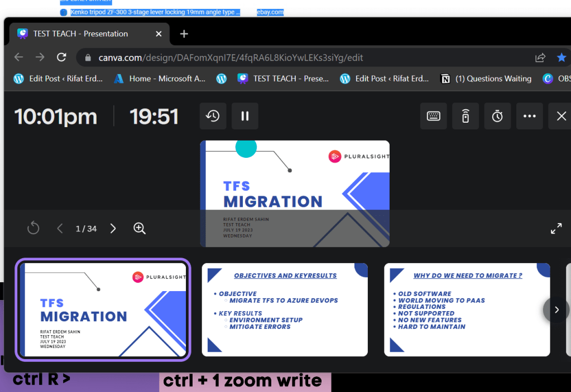Screen dimensions: 571x392
Task: Open a new browser tab
Action: coord(184,34)
